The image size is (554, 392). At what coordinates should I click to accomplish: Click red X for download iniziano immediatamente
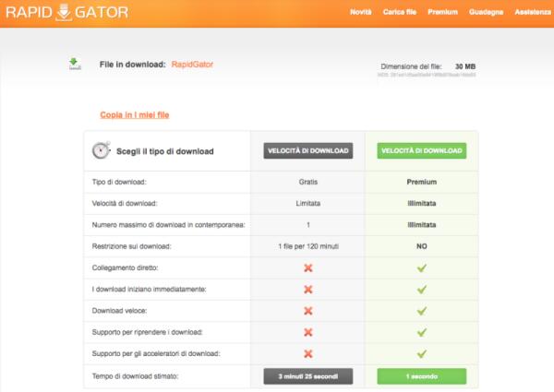coord(309,290)
